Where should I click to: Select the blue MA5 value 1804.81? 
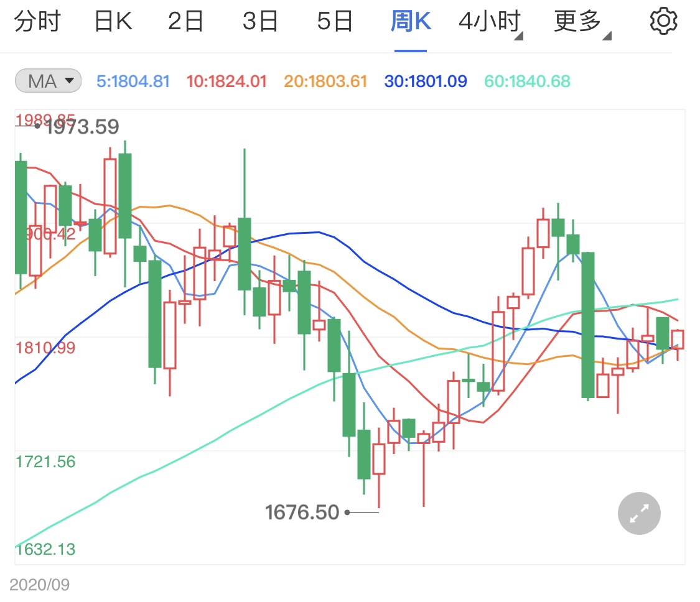click(133, 81)
